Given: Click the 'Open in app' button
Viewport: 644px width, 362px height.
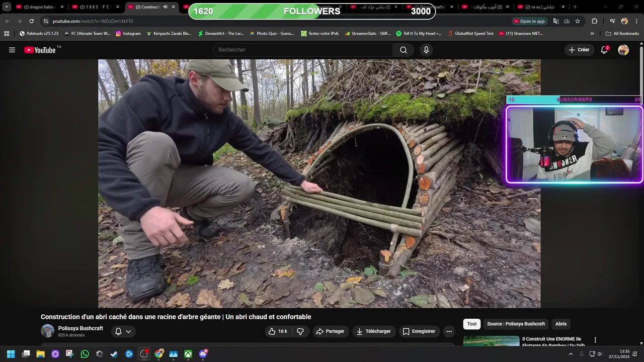Looking at the screenshot, I should (x=529, y=21).
